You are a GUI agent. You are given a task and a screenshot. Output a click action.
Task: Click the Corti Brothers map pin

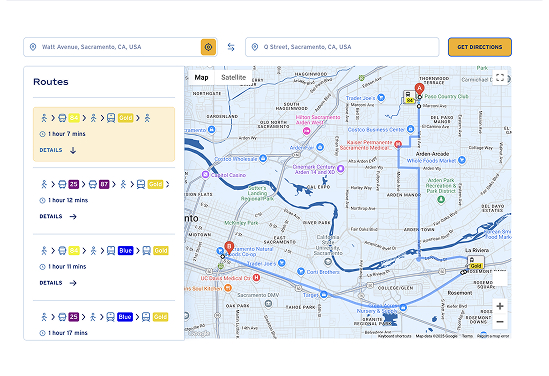[x=300, y=271]
